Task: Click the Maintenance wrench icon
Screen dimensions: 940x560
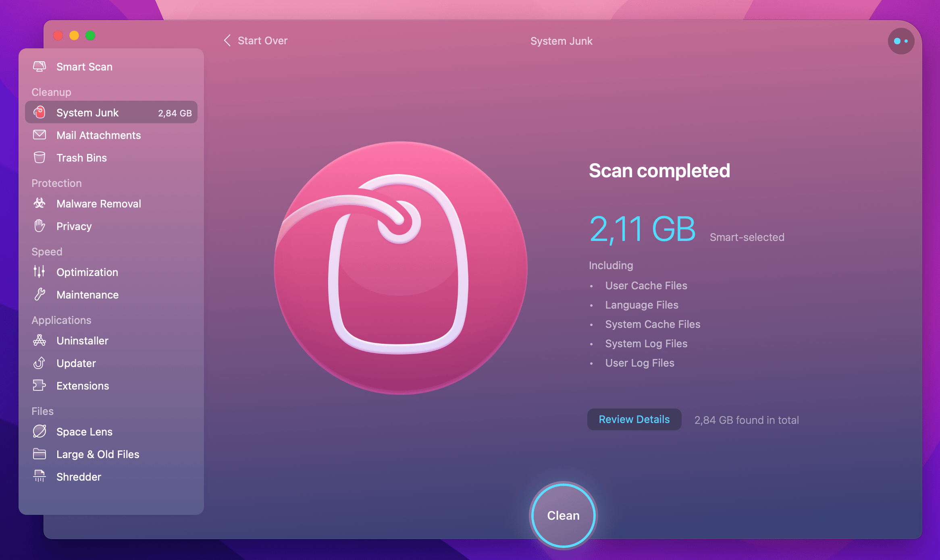Action: (39, 295)
